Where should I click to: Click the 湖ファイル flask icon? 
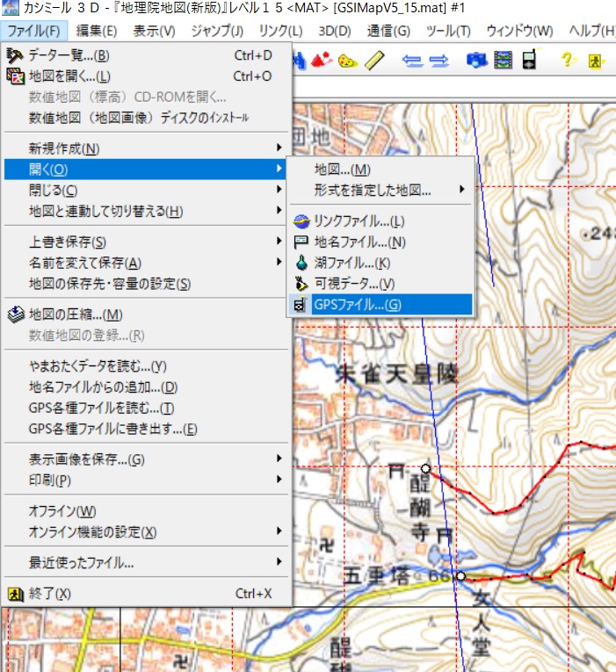coord(301,263)
